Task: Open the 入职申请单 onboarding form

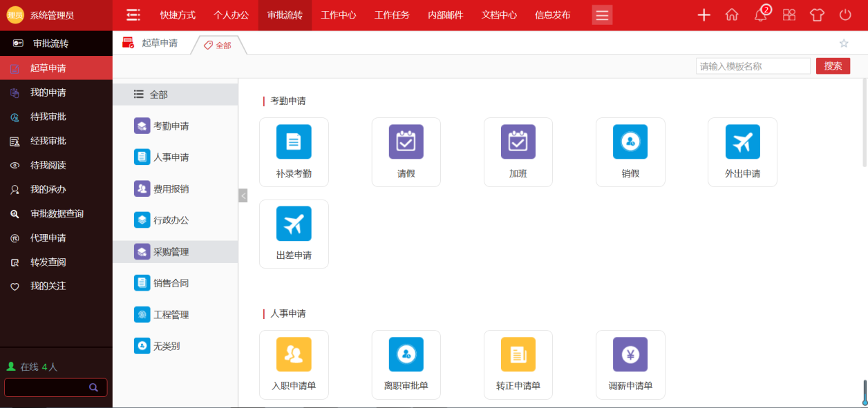Action: 294,365
